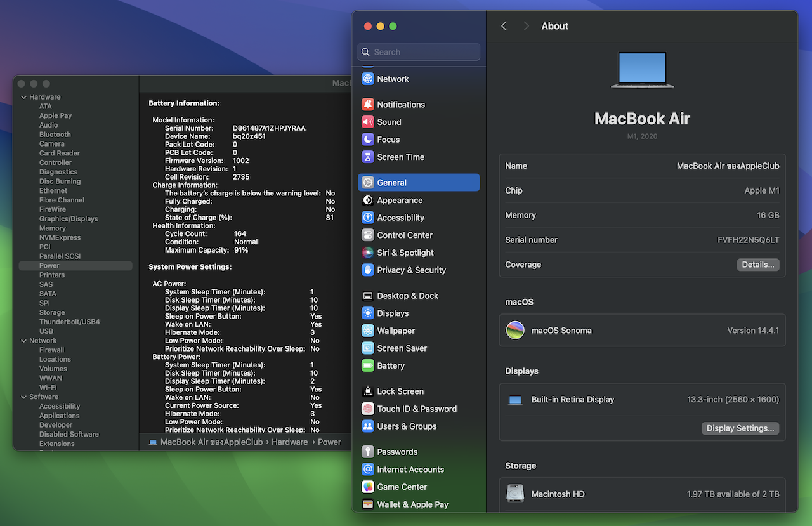
Task: Select Memory in System Information sidebar
Action: coord(53,228)
